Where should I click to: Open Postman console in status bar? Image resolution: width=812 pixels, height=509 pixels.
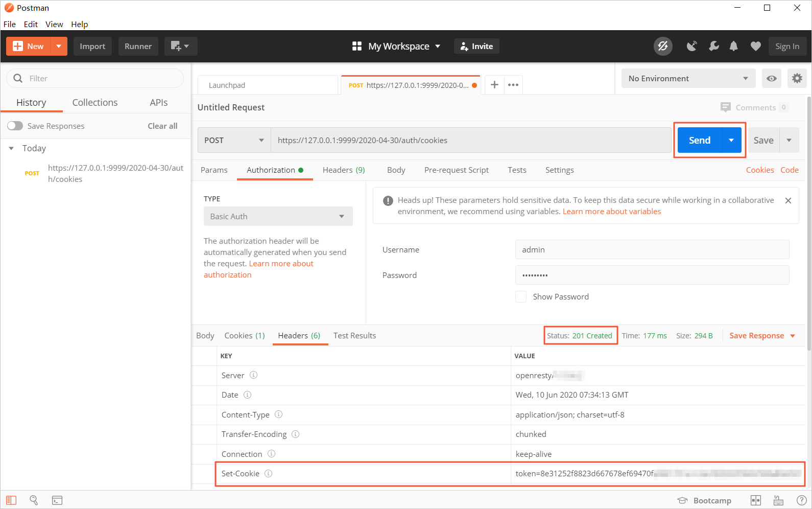57,500
